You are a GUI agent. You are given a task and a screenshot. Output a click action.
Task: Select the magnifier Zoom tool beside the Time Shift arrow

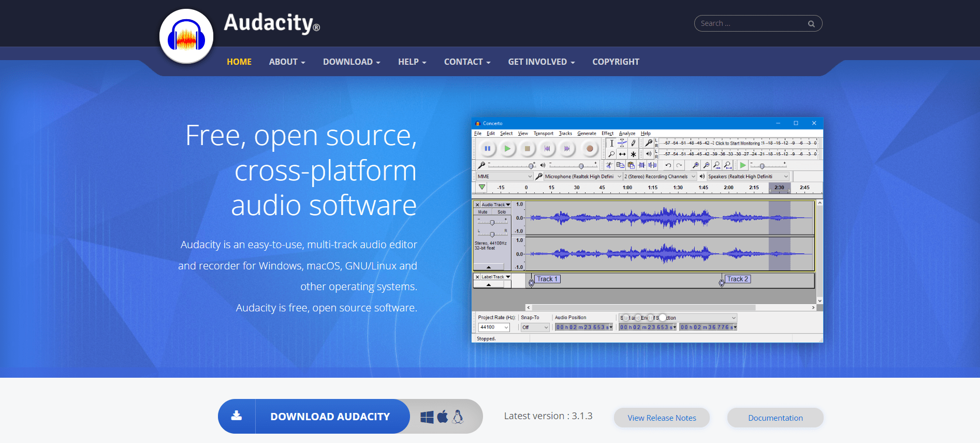(611, 154)
